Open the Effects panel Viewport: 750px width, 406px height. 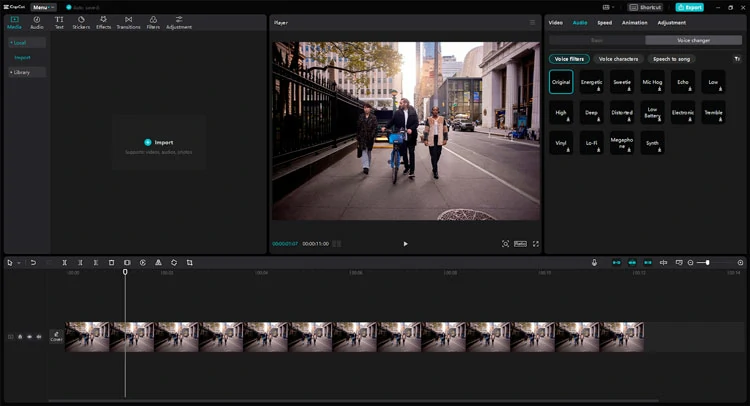[103, 22]
